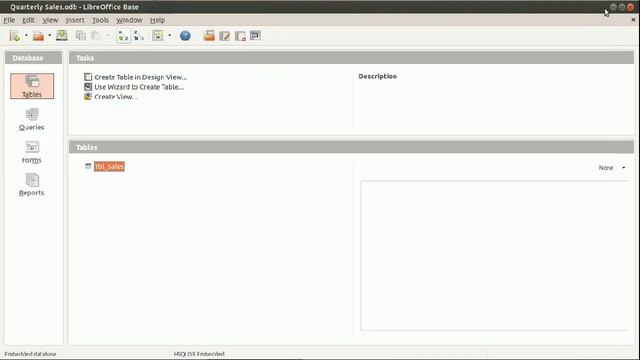Click the Delete table toolbar icon
Image resolution: width=640 pixels, height=360 pixels.
pos(240,36)
